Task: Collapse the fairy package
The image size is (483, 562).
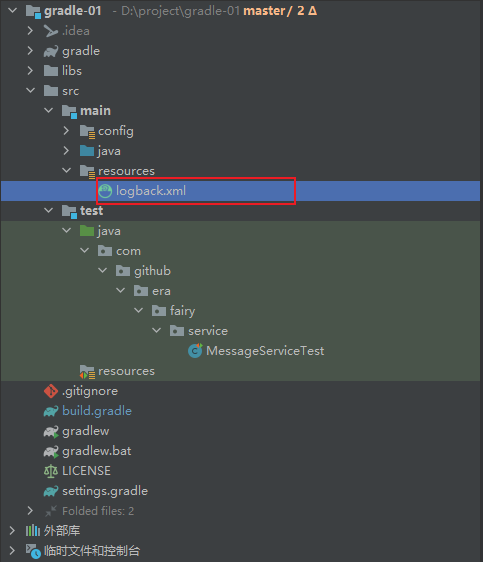Action: pos(139,310)
